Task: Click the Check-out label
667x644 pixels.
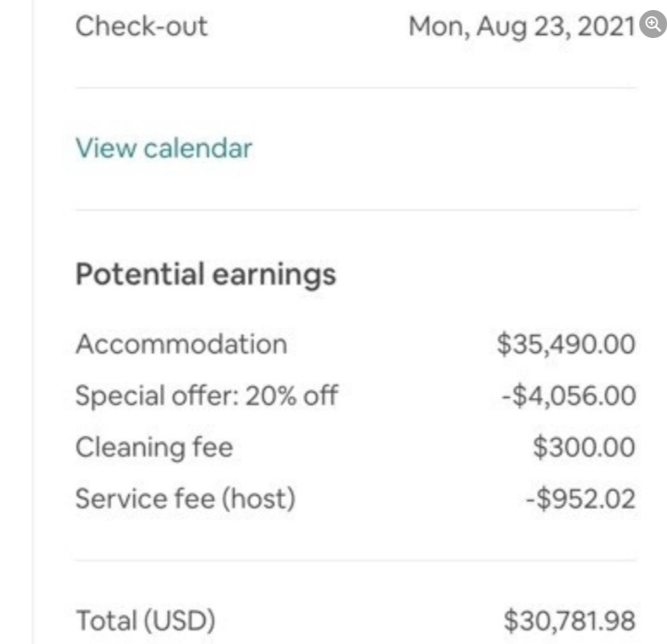Action: 141,26
